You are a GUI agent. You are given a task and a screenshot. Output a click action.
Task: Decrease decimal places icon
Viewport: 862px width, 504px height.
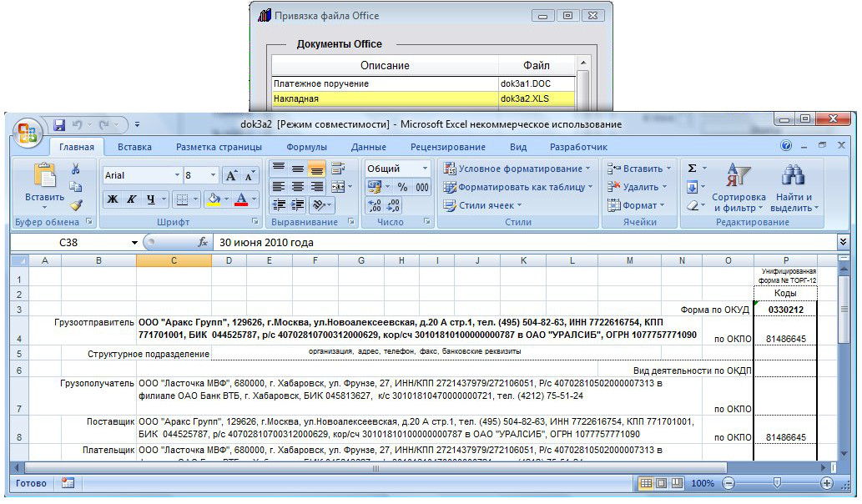393,205
